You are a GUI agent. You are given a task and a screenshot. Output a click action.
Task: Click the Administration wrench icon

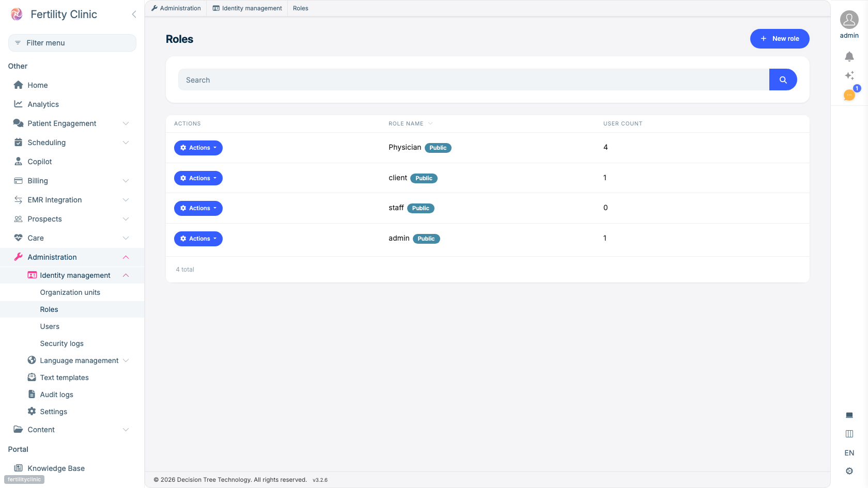pos(19,257)
